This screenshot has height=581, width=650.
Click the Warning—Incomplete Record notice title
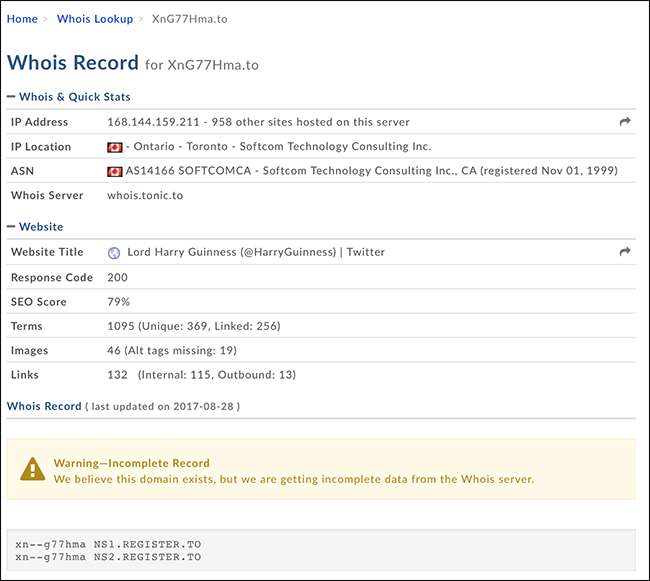tap(131, 463)
